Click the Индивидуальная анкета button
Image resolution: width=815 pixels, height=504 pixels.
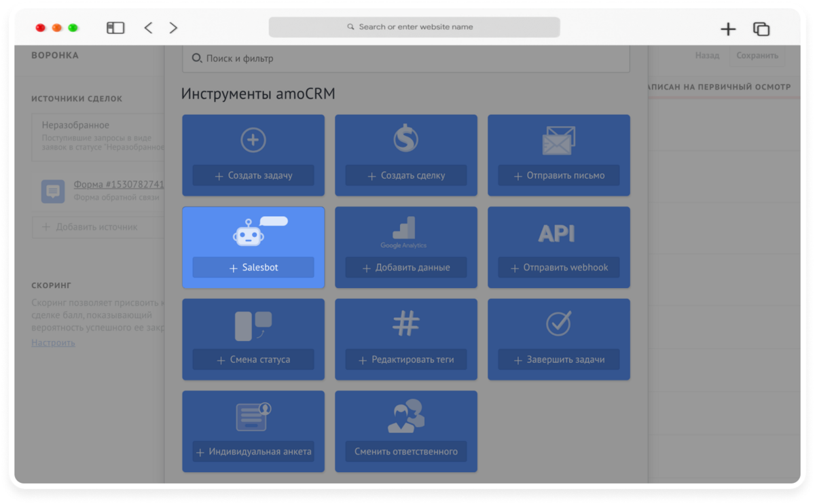tap(253, 452)
